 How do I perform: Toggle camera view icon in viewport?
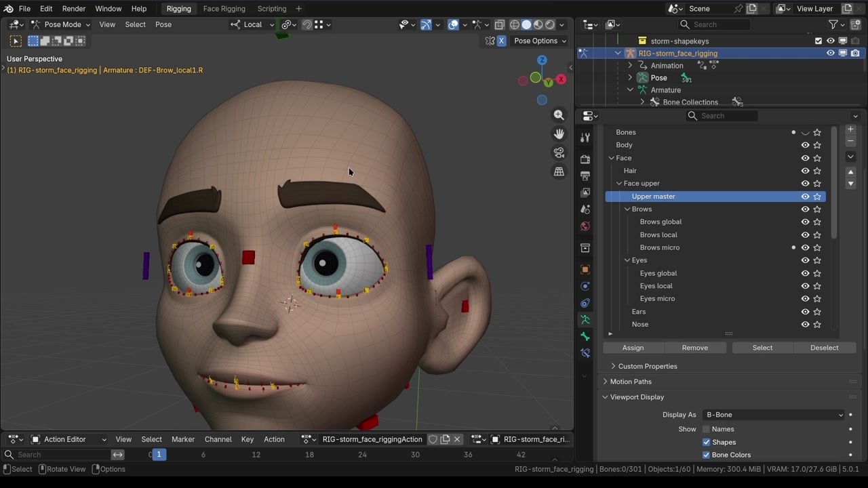(559, 153)
